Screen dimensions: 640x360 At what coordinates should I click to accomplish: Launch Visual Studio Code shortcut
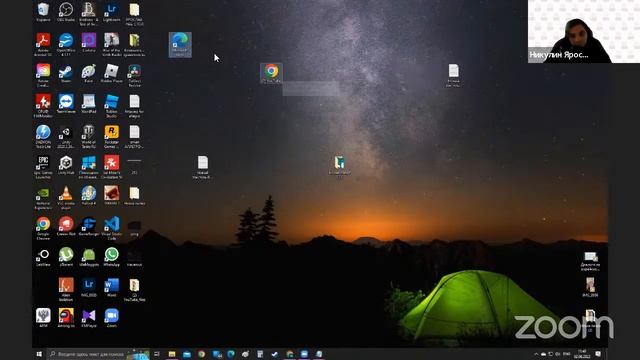(x=111, y=228)
